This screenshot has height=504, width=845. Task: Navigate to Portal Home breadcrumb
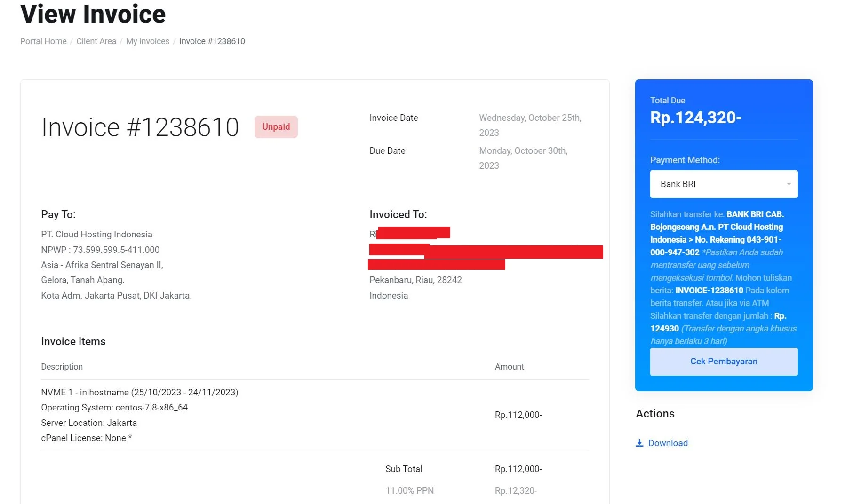[x=43, y=41]
